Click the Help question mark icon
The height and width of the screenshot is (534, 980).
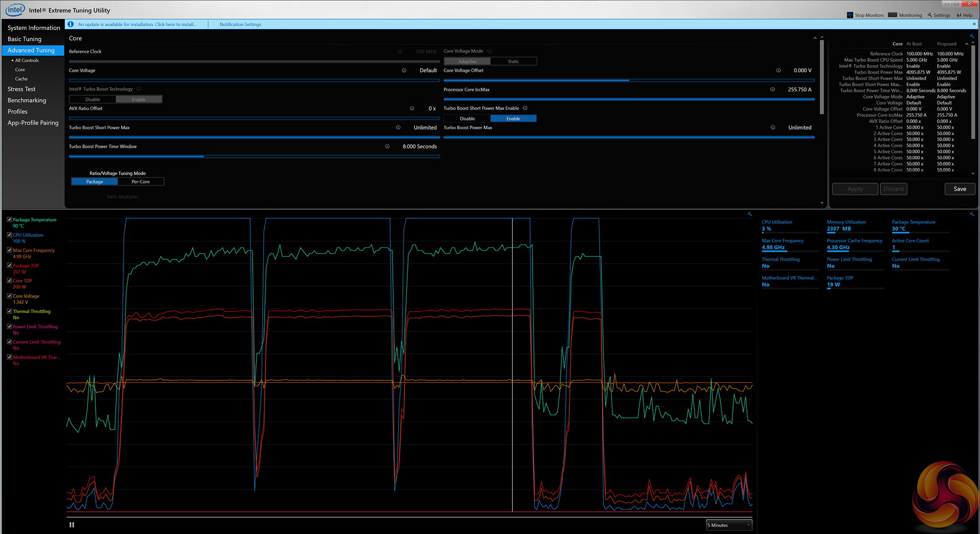point(959,15)
